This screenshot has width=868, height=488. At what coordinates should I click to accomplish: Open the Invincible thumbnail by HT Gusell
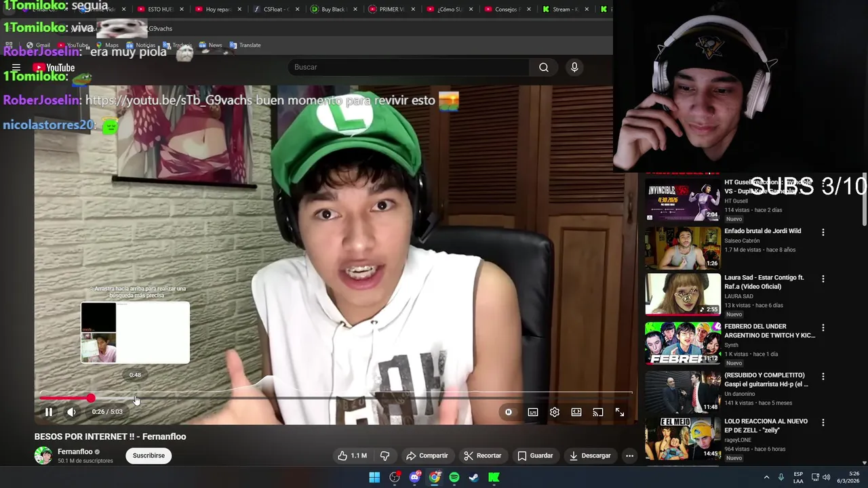pyautogui.click(x=682, y=200)
